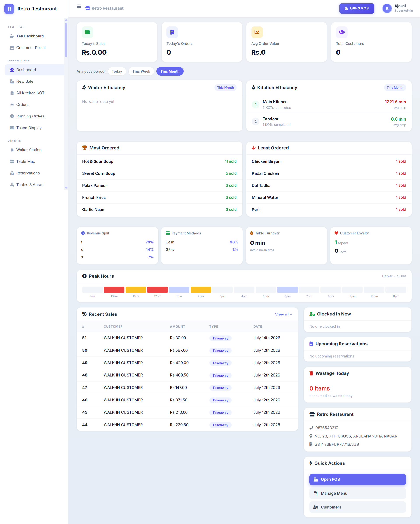This screenshot has width=420, height=524.
Task: Click the Hot & Soup Soup most ordered row
Action: (159, 161)
